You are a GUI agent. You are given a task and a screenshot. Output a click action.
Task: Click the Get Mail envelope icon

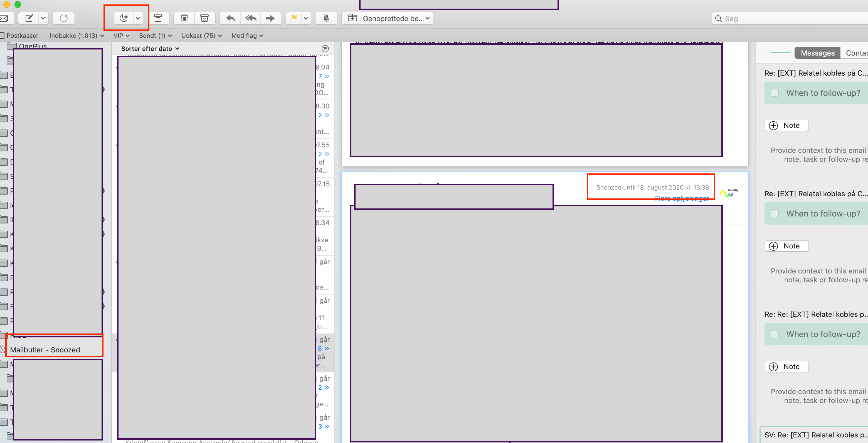coord(4,18)
